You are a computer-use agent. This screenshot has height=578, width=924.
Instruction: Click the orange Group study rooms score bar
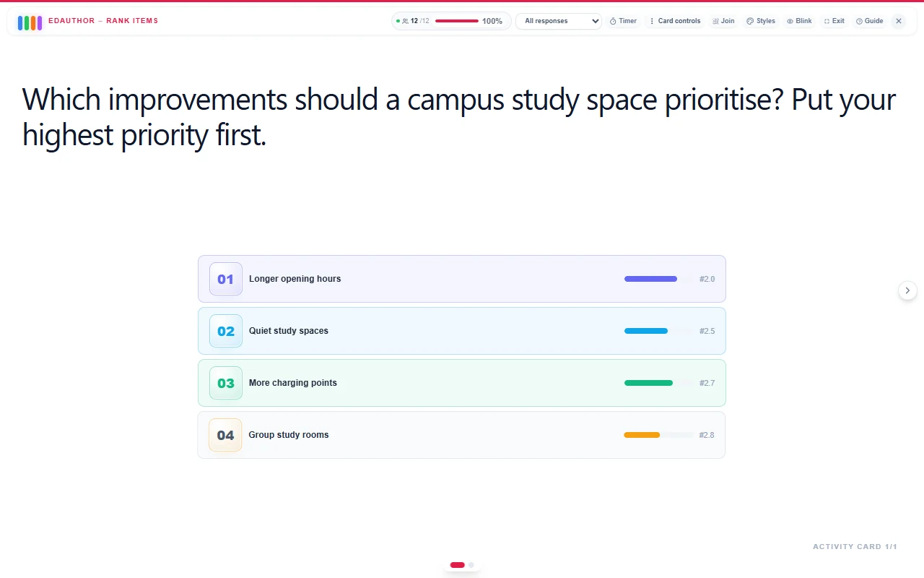(642, 435)
